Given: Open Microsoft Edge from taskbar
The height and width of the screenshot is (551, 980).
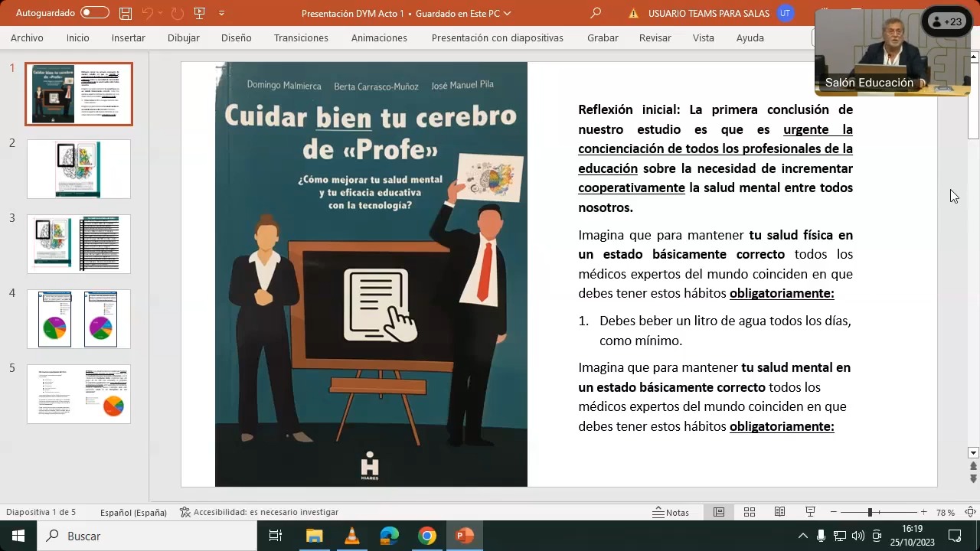Looking at the screenshot, I should [x=389, y=536].
